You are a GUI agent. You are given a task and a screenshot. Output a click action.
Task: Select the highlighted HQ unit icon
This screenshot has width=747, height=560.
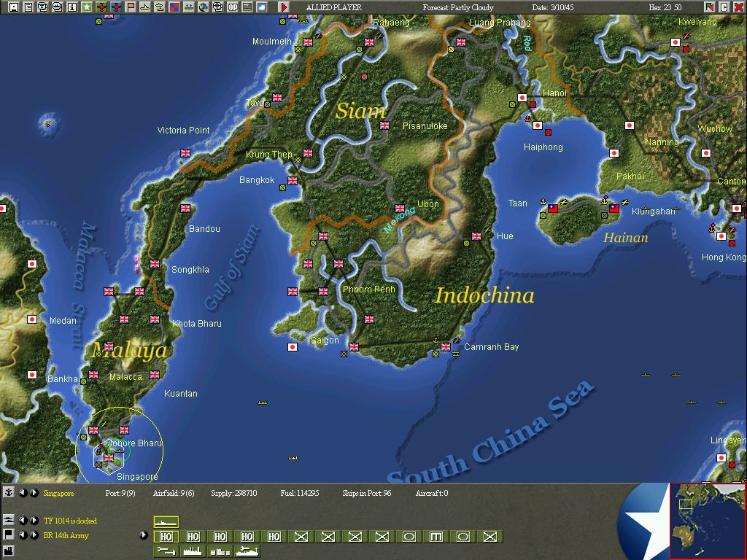point(166,537)
